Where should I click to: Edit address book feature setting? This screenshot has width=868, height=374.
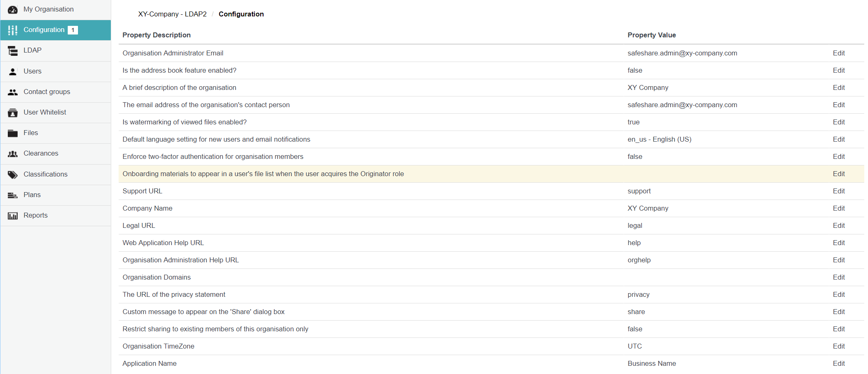point(838,70)
